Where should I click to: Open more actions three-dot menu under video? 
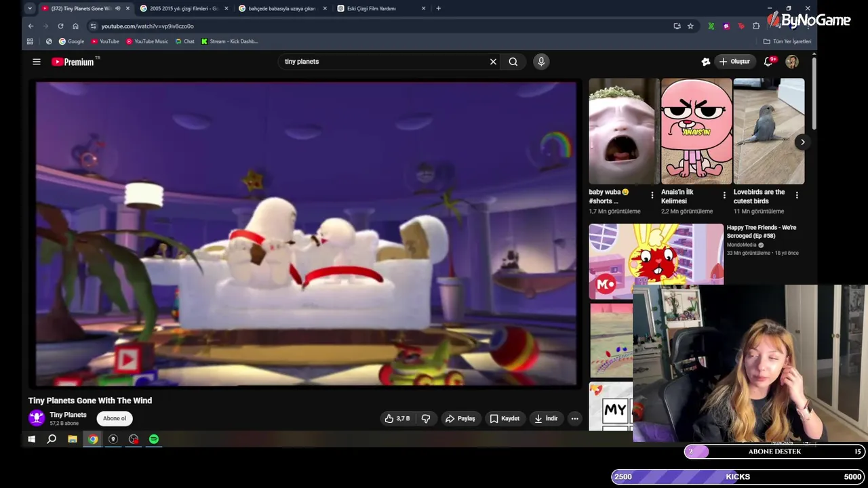click(x=574, y=419)
